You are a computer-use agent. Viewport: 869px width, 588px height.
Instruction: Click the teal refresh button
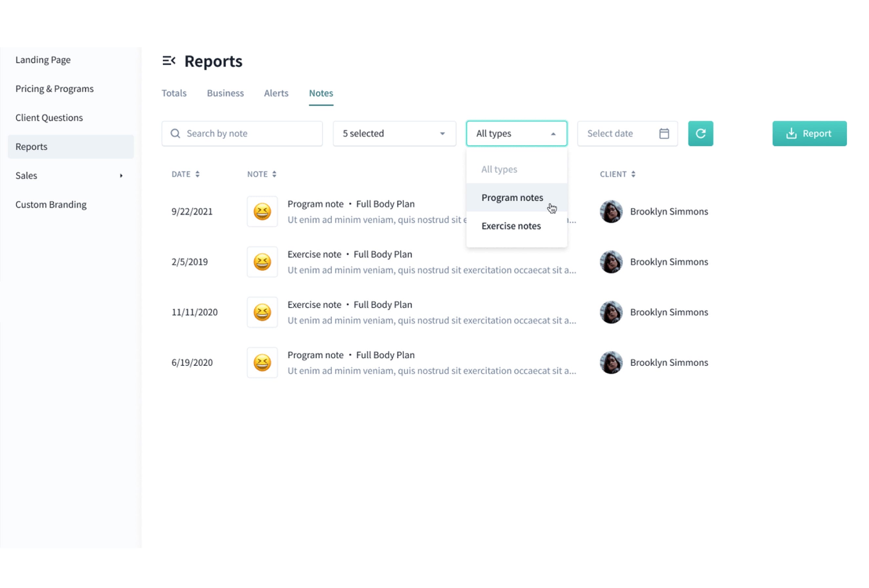click(x=701, y=133)
